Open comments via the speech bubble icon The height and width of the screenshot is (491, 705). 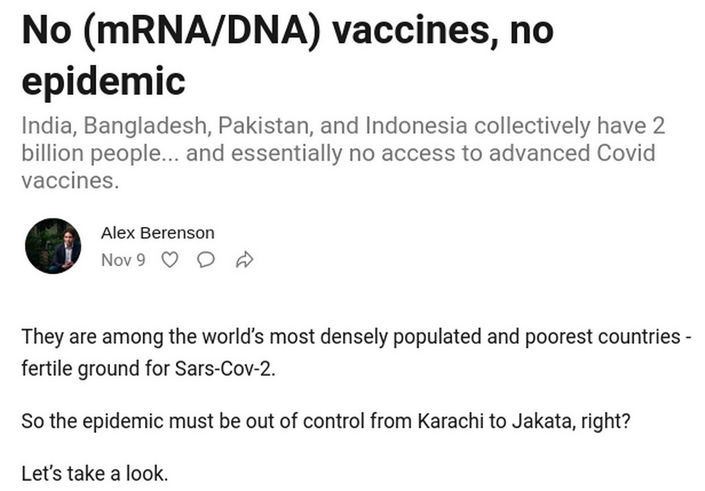pyautogui.click(x=206, y=259)
